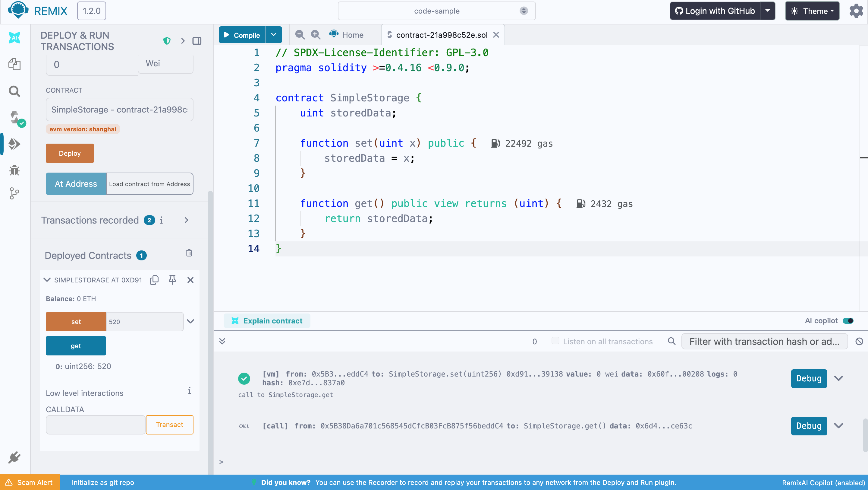Screen dimensions: 868x490
Task: Delete all deployed contracts with trash icon
Action: click(189, 253)
